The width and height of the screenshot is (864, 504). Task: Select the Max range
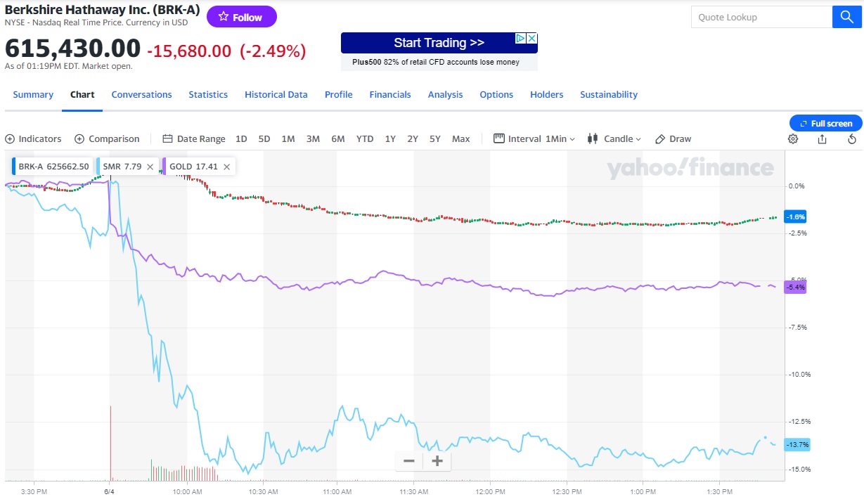point(461,138)
